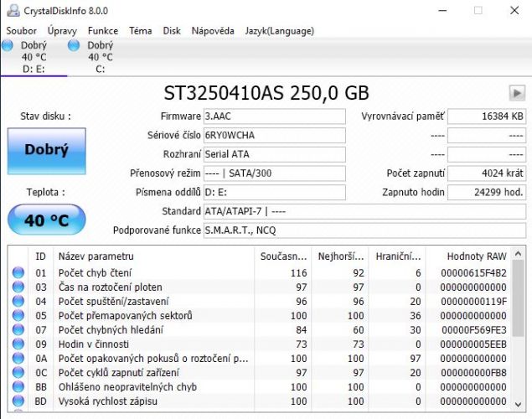The height and width of the screenshot is (419, 532).
Task: Open the Soubor menu
Action: click(x=22, y=31)
